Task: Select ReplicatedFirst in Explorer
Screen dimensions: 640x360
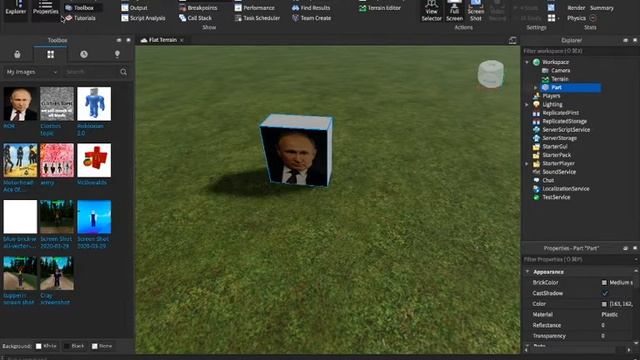Action: [560, 113]
